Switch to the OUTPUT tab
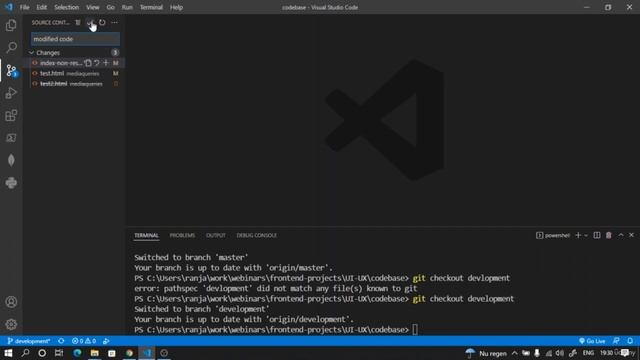 point(216,236)
